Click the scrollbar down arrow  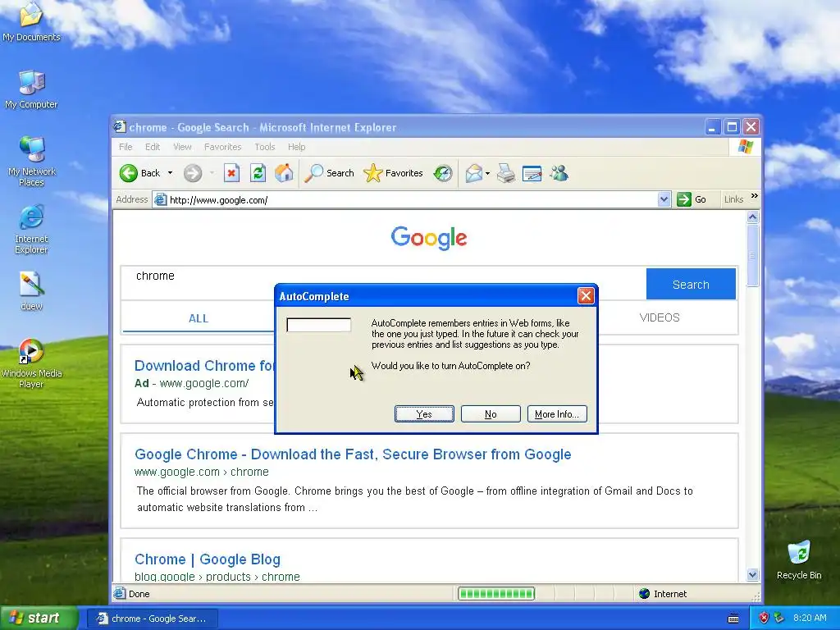753,575
